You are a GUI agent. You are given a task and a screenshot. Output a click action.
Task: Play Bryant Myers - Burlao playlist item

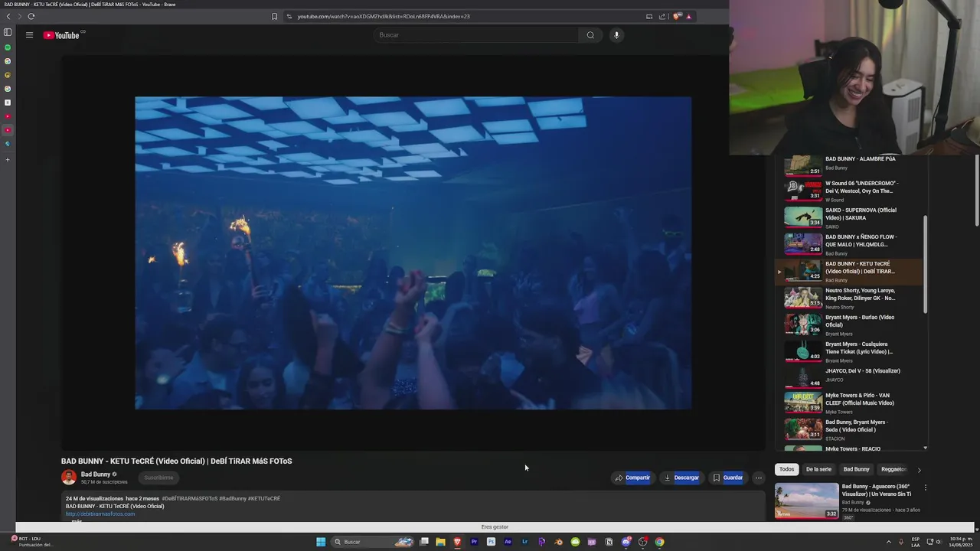[x=850, y=324]
